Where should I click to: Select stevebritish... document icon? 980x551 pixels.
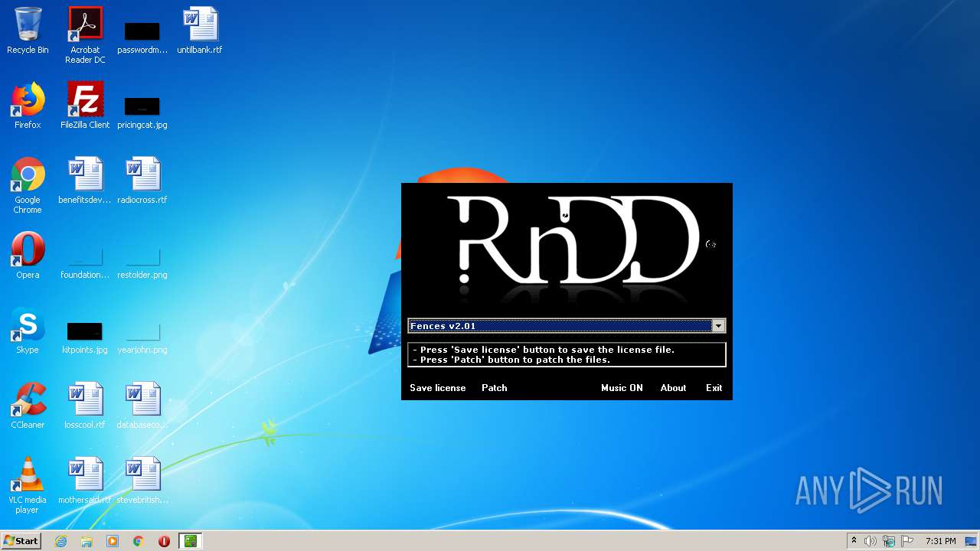(142, 481)
